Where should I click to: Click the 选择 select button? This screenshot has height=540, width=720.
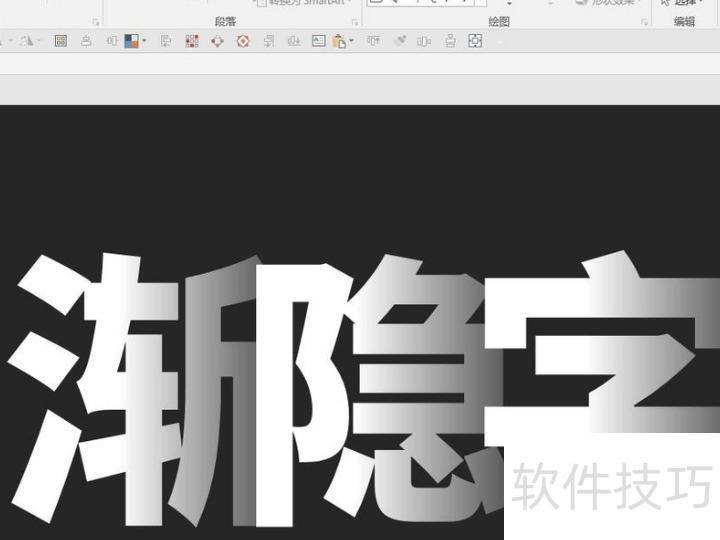[x=683, y=3]
